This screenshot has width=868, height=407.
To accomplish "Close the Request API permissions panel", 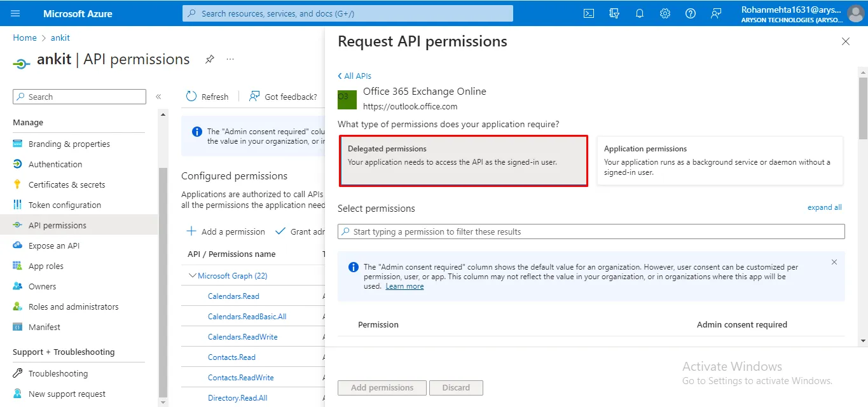I will coord(846,41).
